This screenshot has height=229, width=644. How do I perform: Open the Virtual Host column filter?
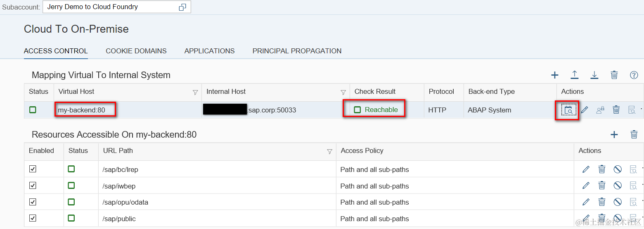pyautogui.click(x=195, y=92)
